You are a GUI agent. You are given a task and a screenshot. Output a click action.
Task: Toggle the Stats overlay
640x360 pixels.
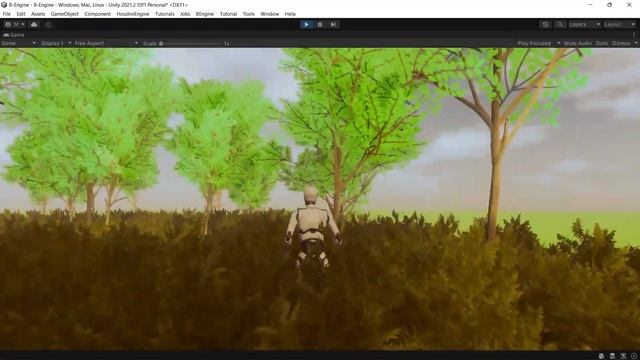[x=602, y=43]
